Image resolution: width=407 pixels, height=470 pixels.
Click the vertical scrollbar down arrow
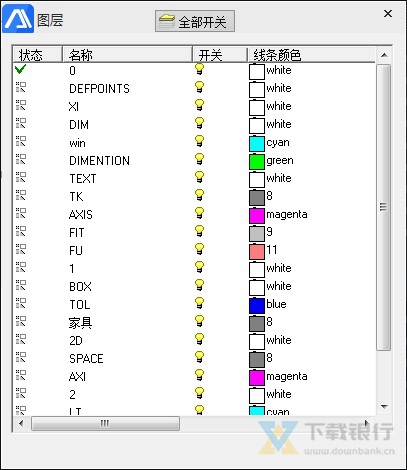(384, 407)
